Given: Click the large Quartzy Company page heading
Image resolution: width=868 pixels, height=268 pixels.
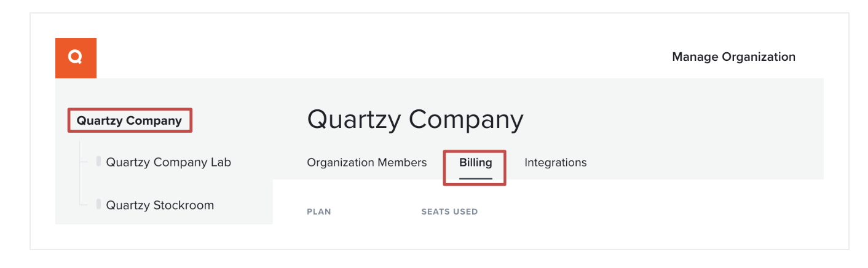Looking at the screenshot, I should tap(415, 119).
